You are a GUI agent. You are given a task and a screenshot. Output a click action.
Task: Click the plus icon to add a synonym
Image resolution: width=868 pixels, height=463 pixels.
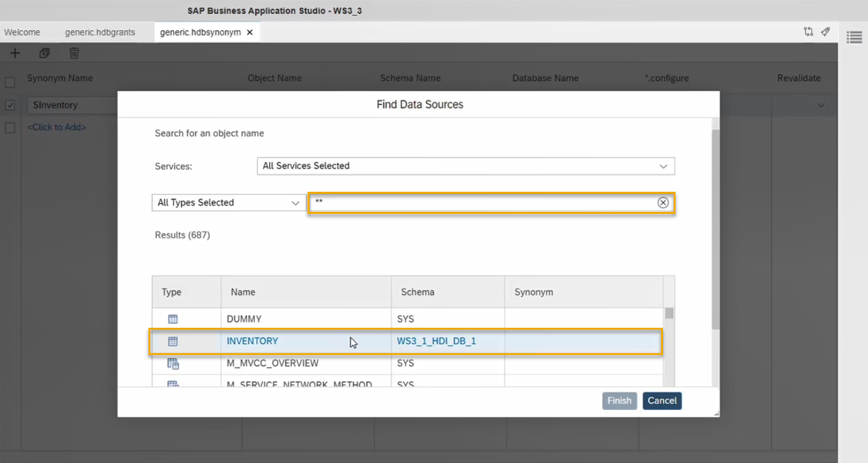click(x=15, y=53)
